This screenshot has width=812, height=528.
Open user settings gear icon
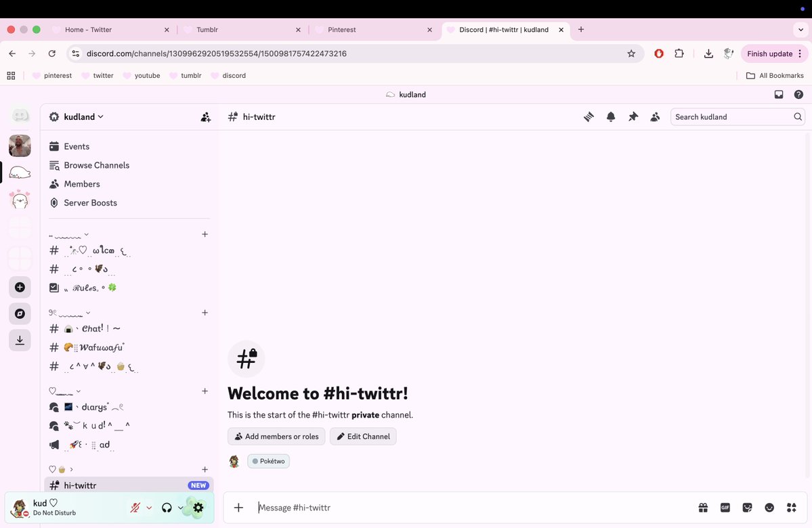198,508
